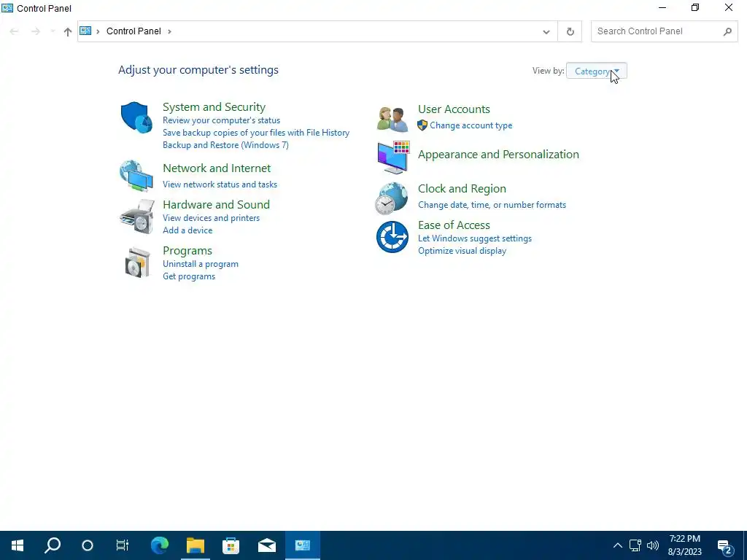Open Save backup copies with File History
Image resolution: width=747 pixels, height=560 pixels.
point(256,133)
